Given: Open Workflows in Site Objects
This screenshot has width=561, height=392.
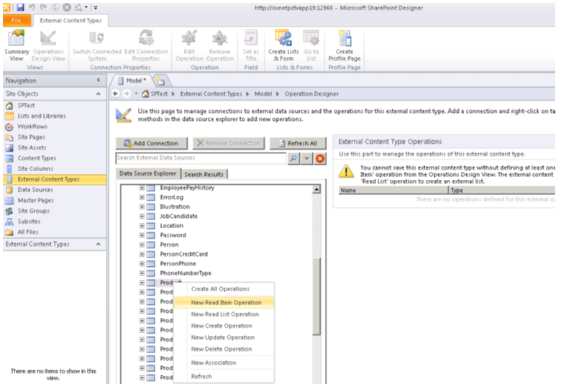Looking at the screenshot, I should [32, 127].
